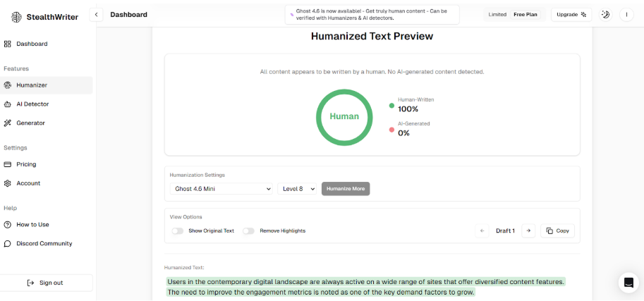
Task: Click the green Human score ring
Action: click(345, 116)
